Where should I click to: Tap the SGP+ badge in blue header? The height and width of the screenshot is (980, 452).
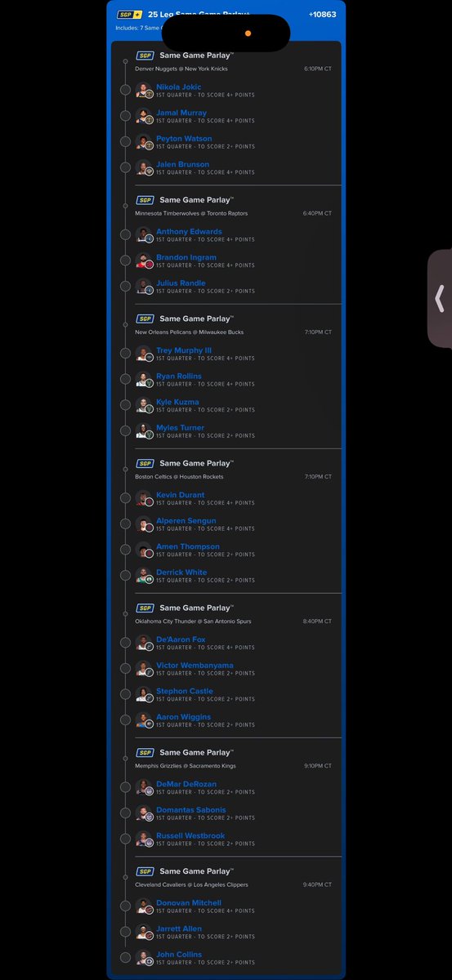[x=129, y=15]
